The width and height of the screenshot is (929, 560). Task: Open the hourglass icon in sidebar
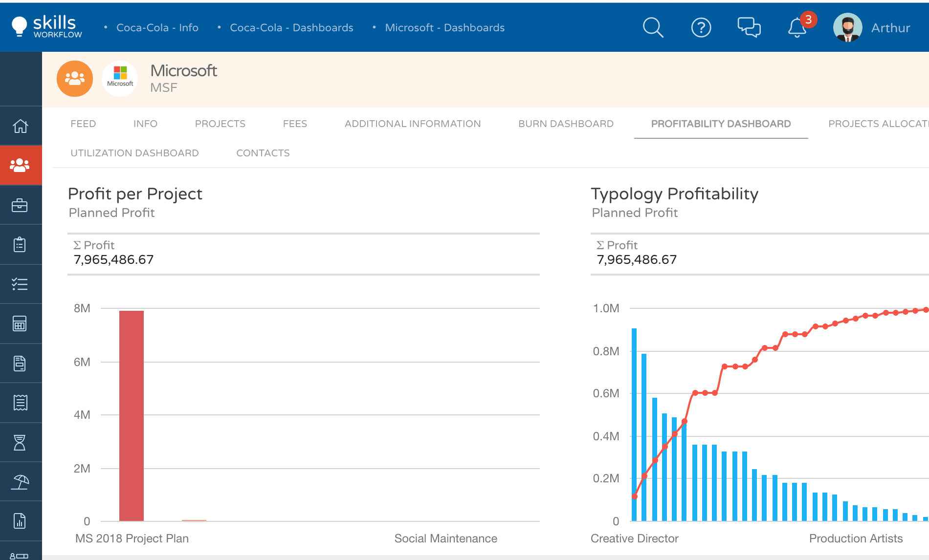coord(21,442)
